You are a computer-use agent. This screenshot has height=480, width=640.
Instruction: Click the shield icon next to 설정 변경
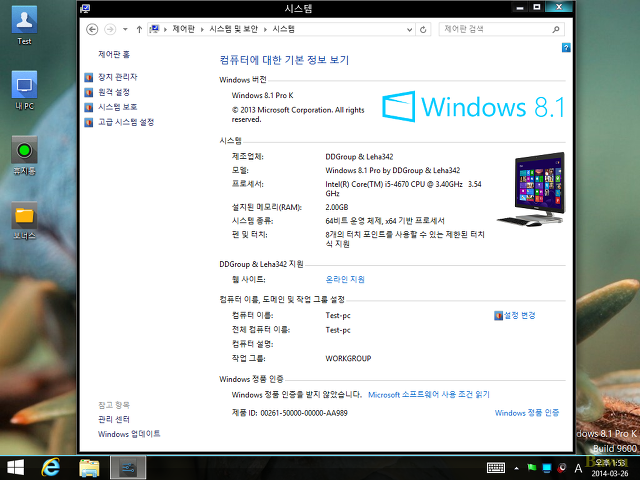498,316
